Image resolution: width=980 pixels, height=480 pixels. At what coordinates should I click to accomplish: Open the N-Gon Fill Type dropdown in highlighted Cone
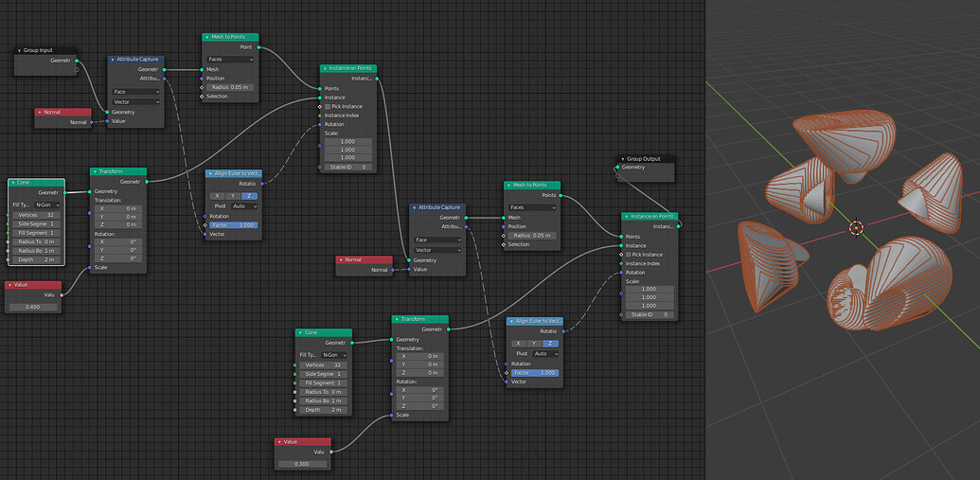coord(47,204)
